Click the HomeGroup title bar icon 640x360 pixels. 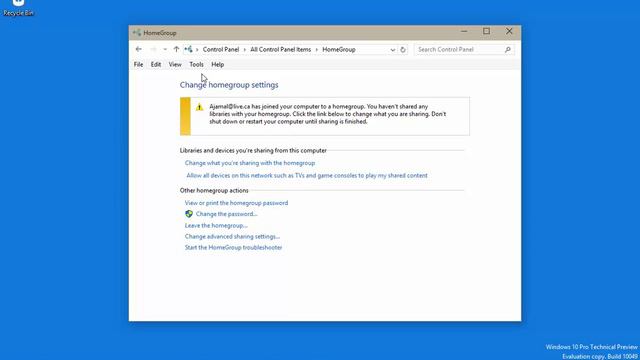(x=137, y=33)
